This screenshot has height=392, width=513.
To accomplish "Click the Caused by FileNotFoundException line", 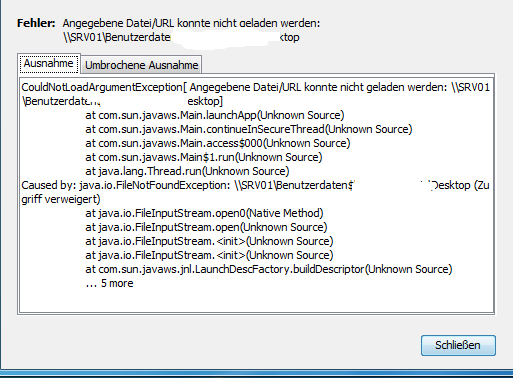I will click(255, 185).
